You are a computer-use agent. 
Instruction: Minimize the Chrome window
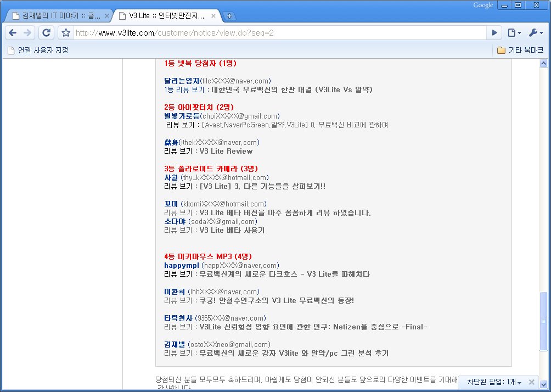(x=504, y=5)
